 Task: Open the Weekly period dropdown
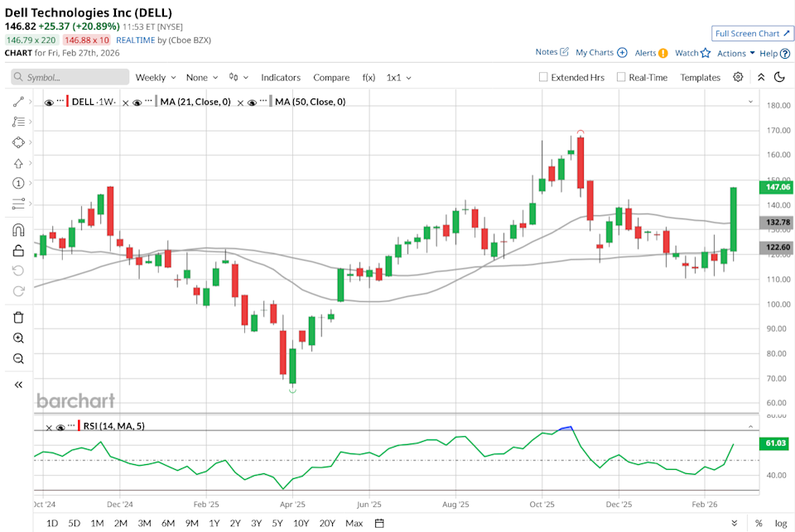(156, 77)
